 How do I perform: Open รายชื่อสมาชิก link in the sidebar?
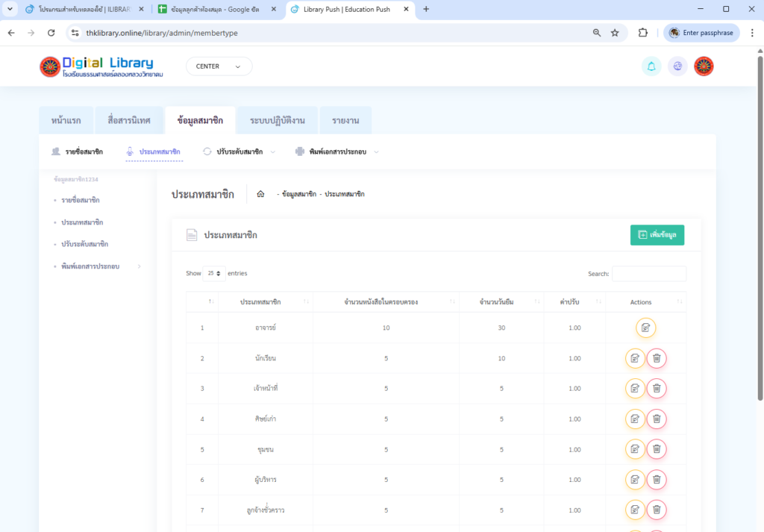click(x=81, y=200)
